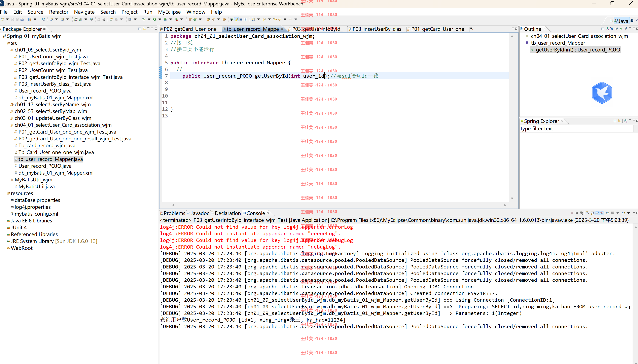Toggle Hide Fields in Outline
638x364 pixels.
click(612, 29)
